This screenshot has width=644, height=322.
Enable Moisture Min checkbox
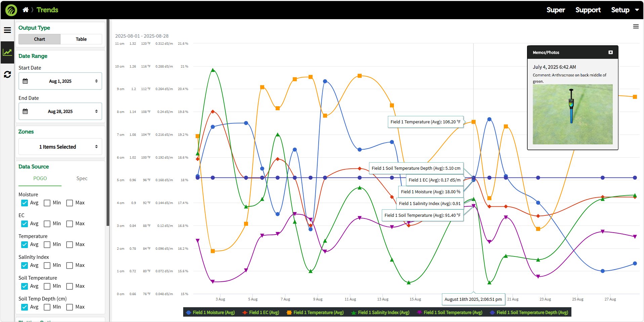click(x=47, y=203)
